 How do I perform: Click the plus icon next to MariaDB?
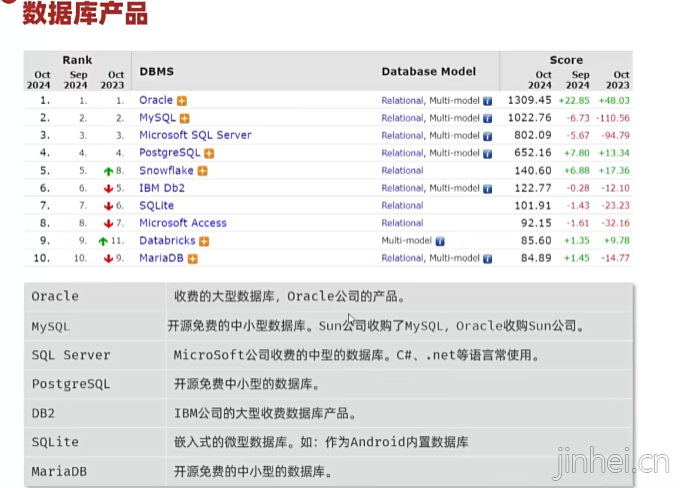tap(193, 259)
